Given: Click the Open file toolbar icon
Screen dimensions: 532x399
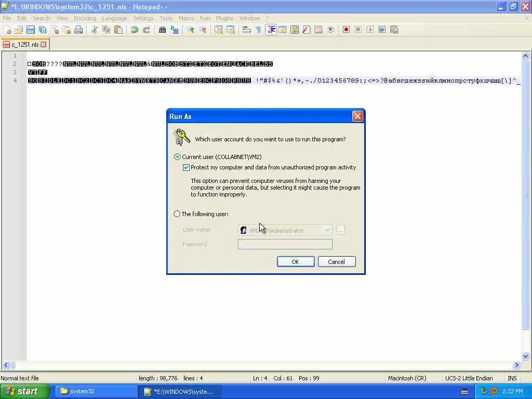Looking at the screenshot, I should pos(19,30).
